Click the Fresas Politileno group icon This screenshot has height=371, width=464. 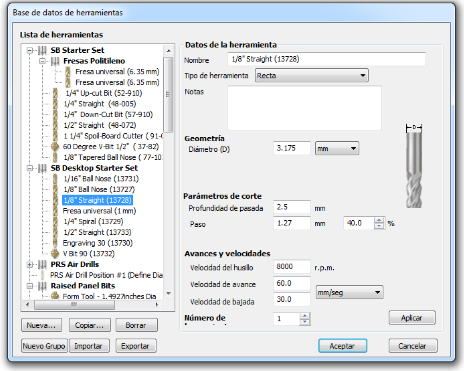(x=55, y=61)
